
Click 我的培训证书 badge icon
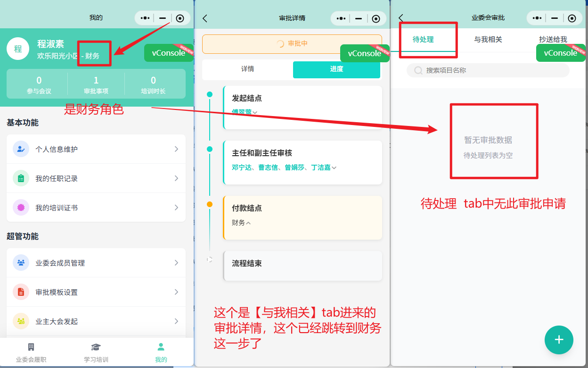click(21, 208)
